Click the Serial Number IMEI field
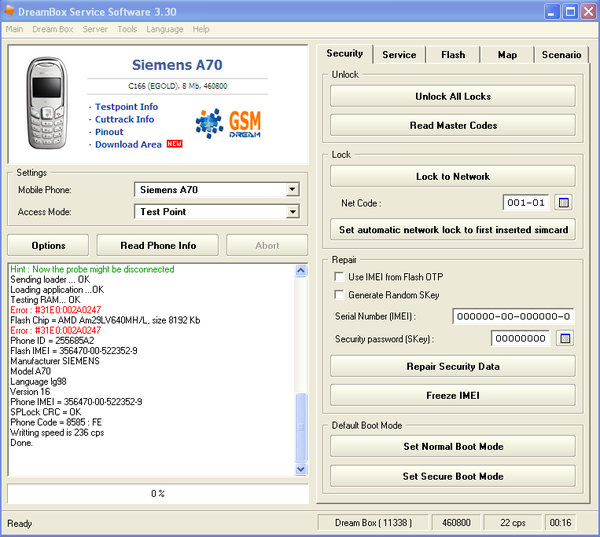The width and height of the screenshot is (600, 537). [x=513, y=317]
